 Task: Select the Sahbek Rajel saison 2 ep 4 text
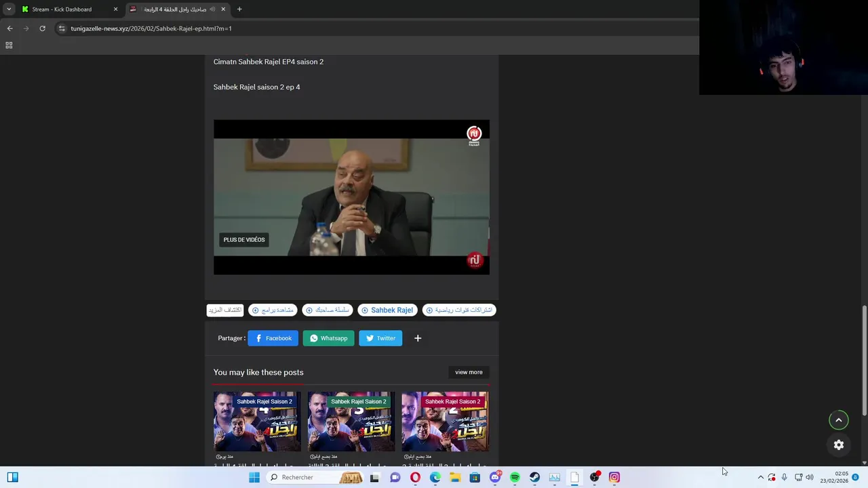[x=257, y=87]
